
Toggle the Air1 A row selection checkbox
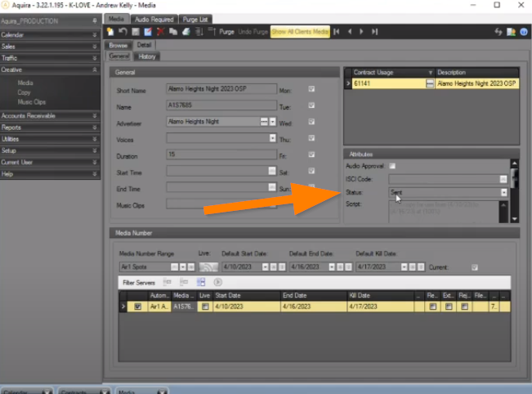(138, 307)
